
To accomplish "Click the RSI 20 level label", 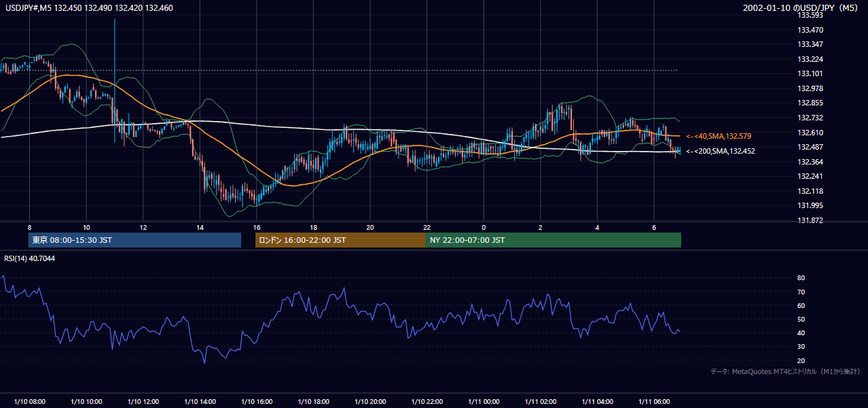I will pyautogui.click(x=801, y=360).
